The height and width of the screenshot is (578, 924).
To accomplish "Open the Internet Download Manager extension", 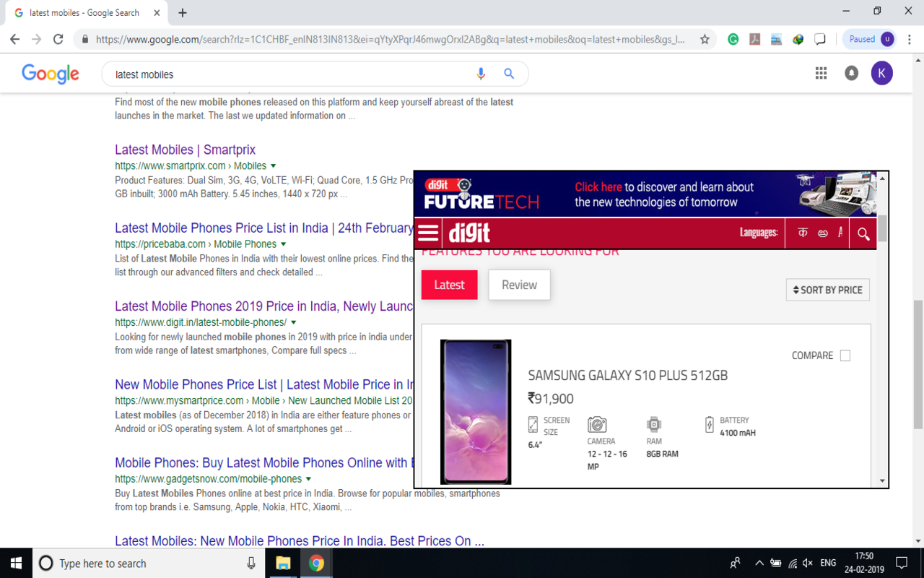I will [x=798, y=40].
